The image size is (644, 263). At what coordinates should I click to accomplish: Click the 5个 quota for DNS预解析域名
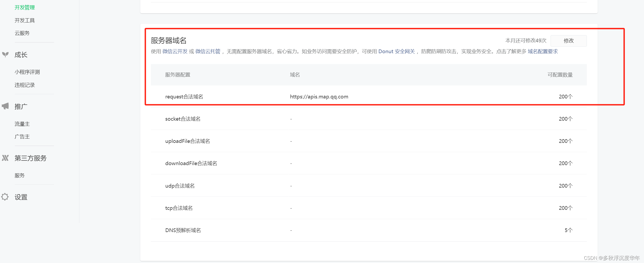pos(569,230)
